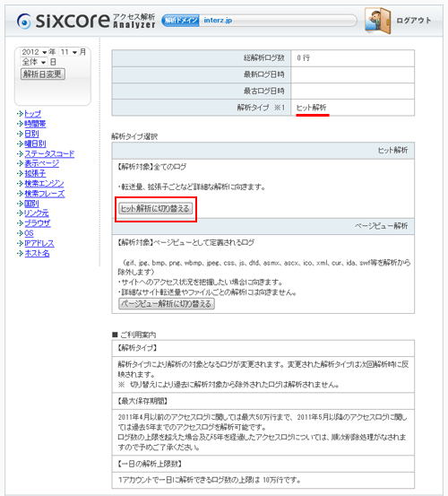The height and width of the screenshot is (496, 448).
Task: Open the 国別 menu link
Action: 31,204
